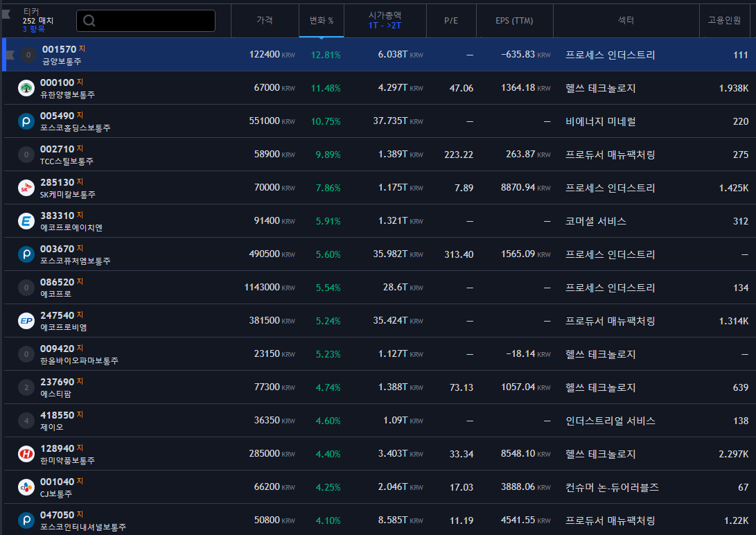Click the market cap 37.735T KRW cell
This screenshot has width=756, height=535.
click(398, 121)
